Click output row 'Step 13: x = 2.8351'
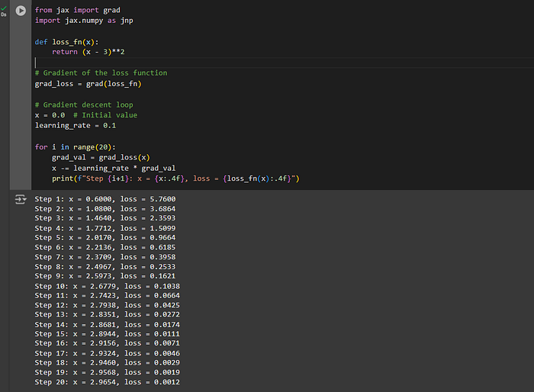The height and width of the screenshot is (392, 534). [108, 314]
